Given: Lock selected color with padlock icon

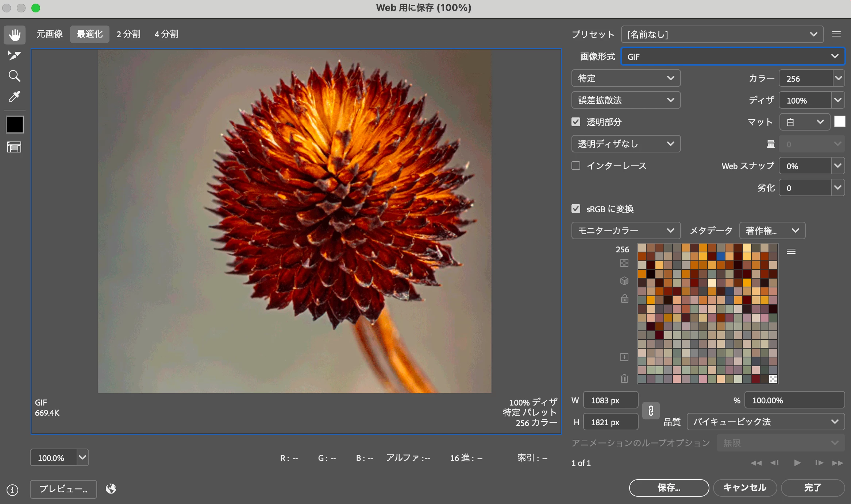Looking at the screenshot, I should pyautogui.click(x=624, y=299).
